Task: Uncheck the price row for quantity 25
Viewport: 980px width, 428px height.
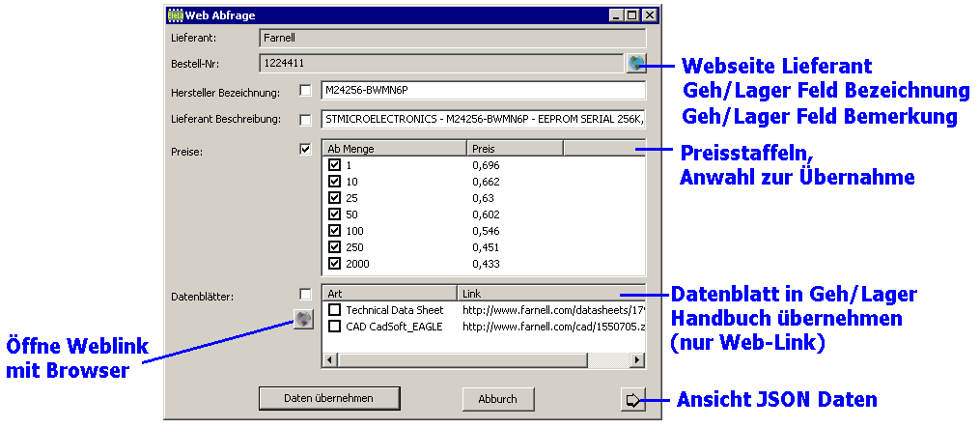Action: [334, 198]
